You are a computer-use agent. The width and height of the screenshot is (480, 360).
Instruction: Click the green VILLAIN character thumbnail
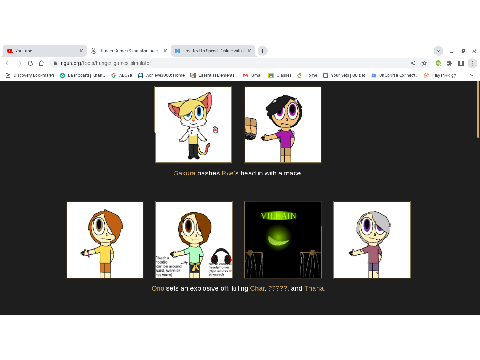[x=283, y=240]
